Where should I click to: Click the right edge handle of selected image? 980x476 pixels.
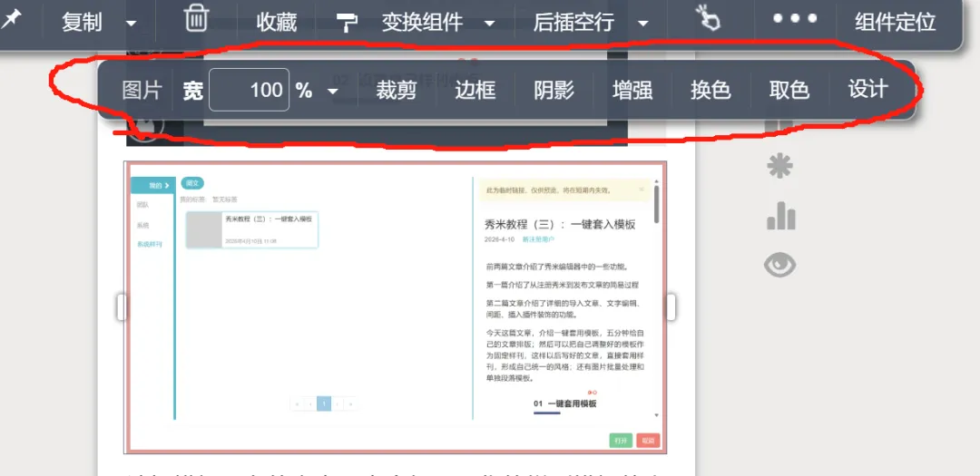tap(671, 307)
